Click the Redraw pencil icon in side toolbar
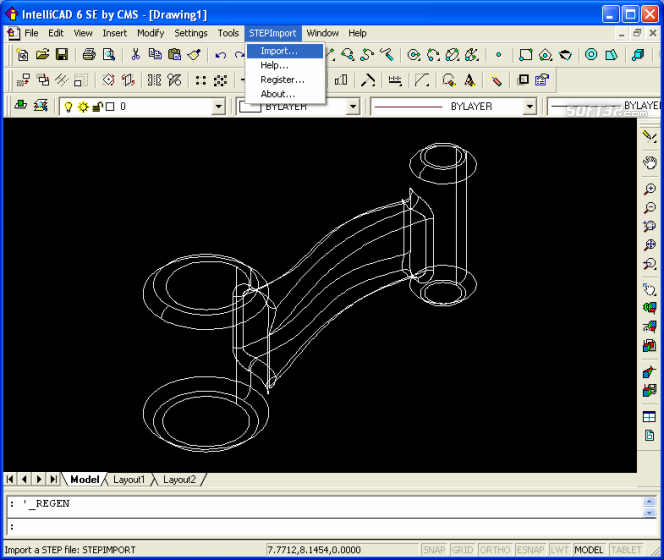Screen dimensions: 664x560 [649, 136]
